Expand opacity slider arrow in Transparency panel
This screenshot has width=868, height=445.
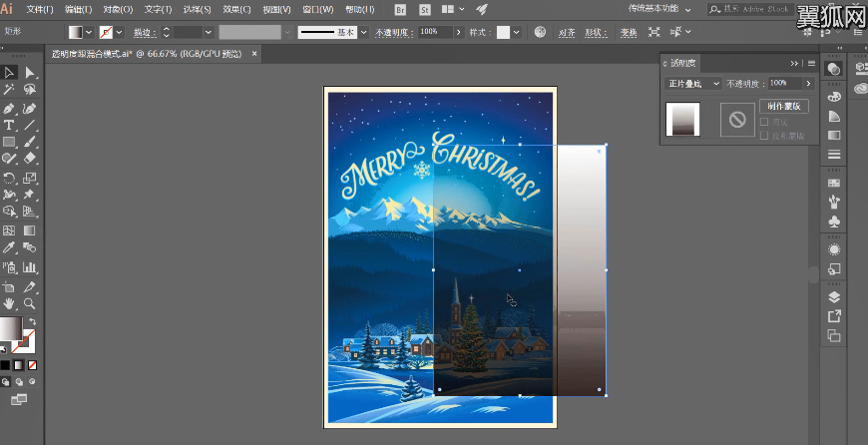809,84
